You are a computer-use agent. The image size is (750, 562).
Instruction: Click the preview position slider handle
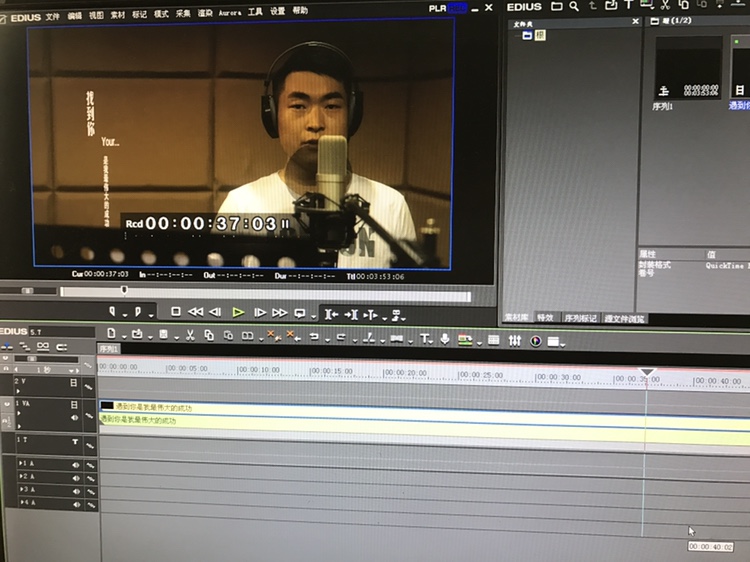(x=124, y=290)
